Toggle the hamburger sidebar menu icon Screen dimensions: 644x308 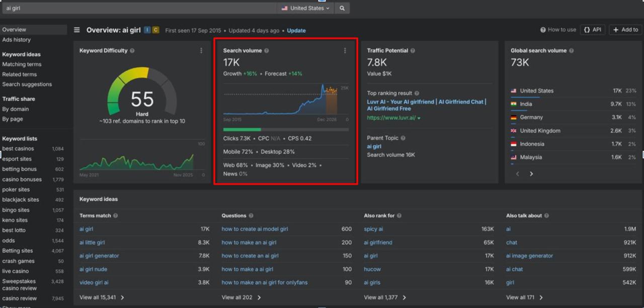point(77,30)
